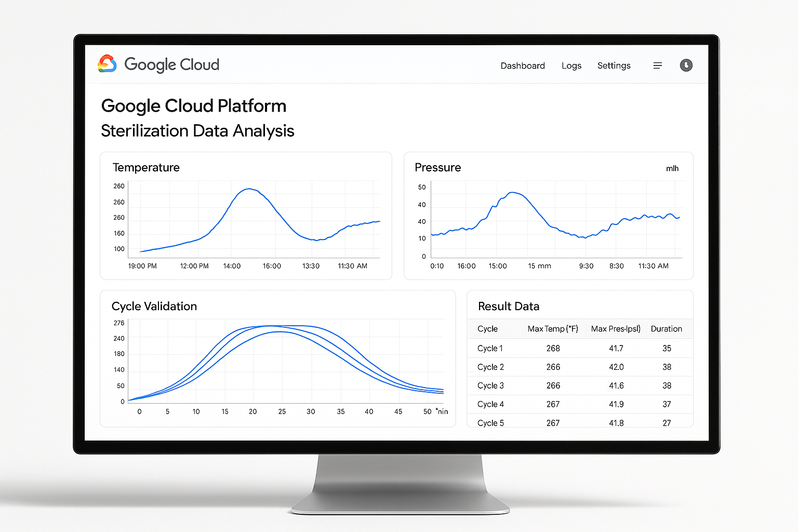Click Cycle 1 max temp value 268

[553, 348]
